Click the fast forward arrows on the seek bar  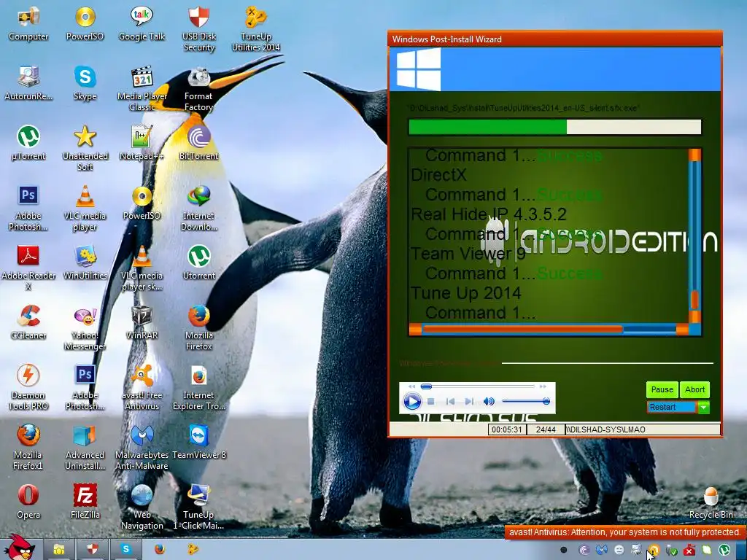pos(543,386)
